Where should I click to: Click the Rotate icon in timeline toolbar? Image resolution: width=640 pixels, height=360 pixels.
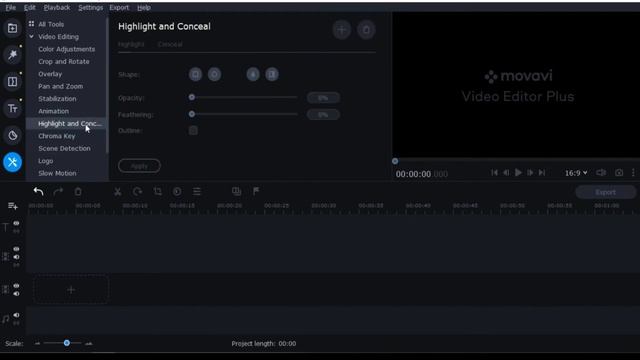pos(138,191)
